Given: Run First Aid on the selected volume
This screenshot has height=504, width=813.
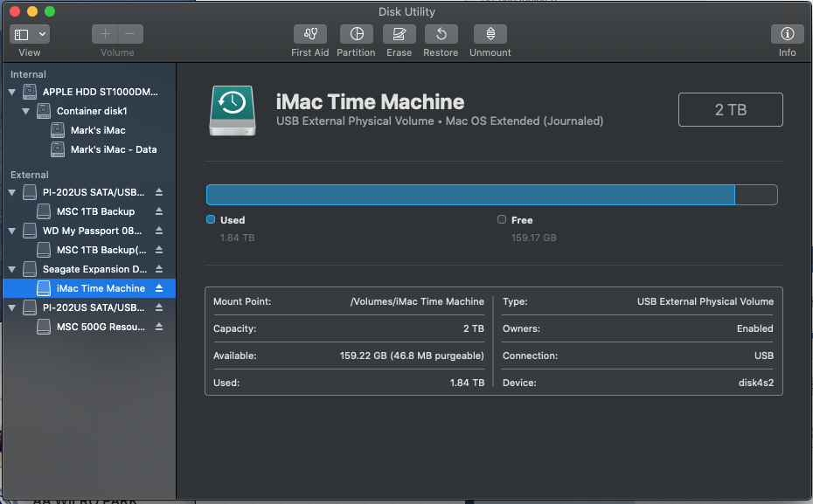Looking at the screenshot, I should [x=310, y=35].
